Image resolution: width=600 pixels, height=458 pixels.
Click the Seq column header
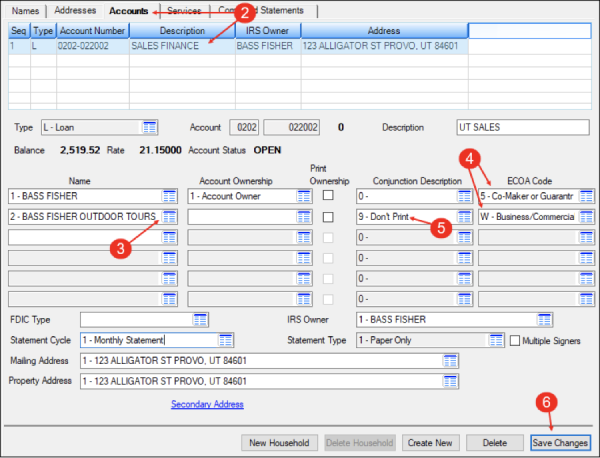[19, 31]
